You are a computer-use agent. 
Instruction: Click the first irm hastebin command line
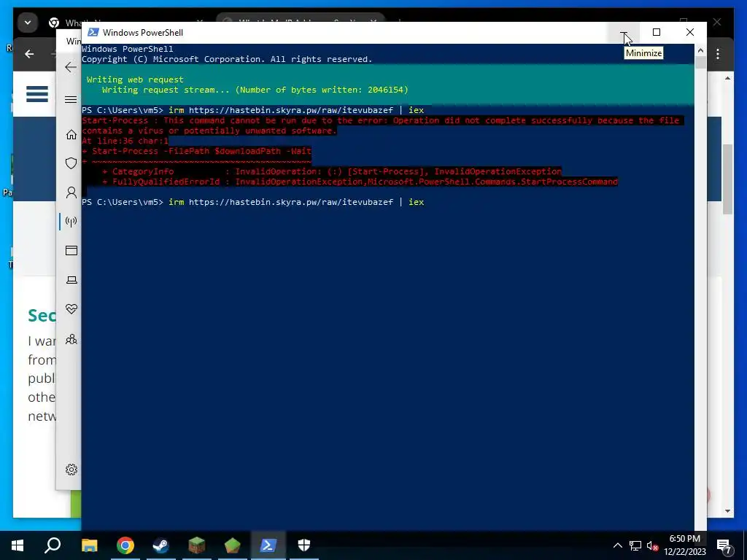(x=253, y=110)
